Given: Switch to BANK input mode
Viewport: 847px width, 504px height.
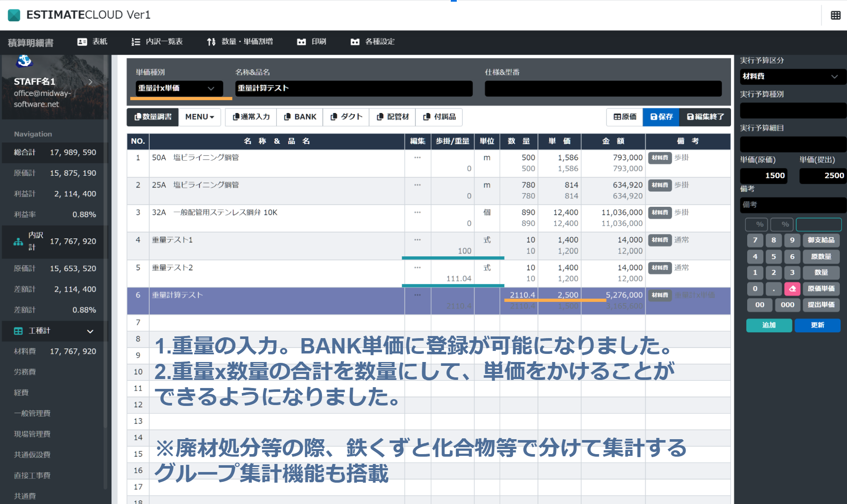Looking at the screenshot, I should 300,117.
